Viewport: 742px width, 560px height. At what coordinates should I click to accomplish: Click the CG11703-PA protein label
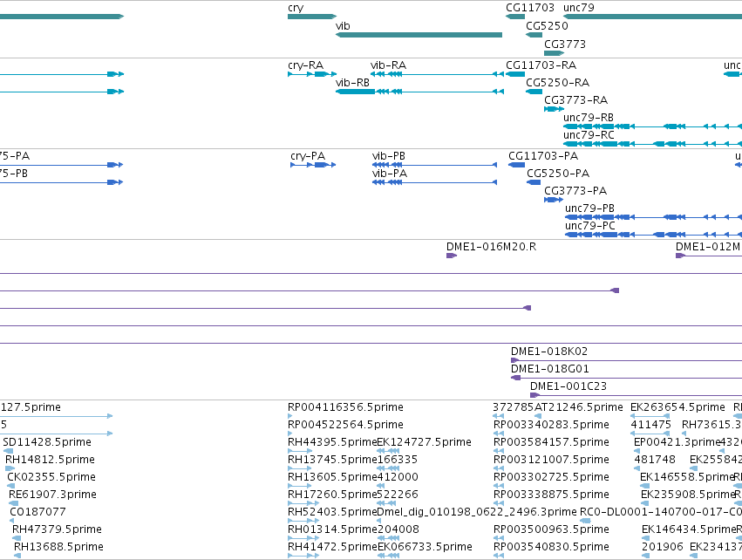543,156
